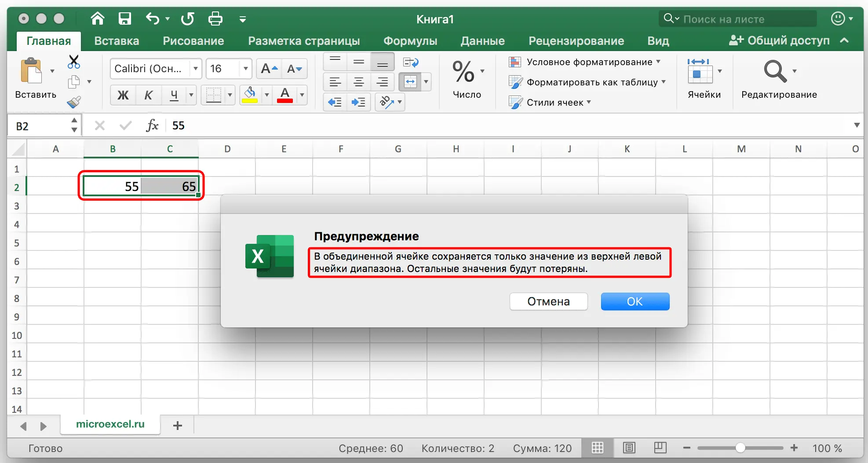Expand the font color dropdown arrow
868x463 pixels.
pyautogui.click(x=302, y=95)
